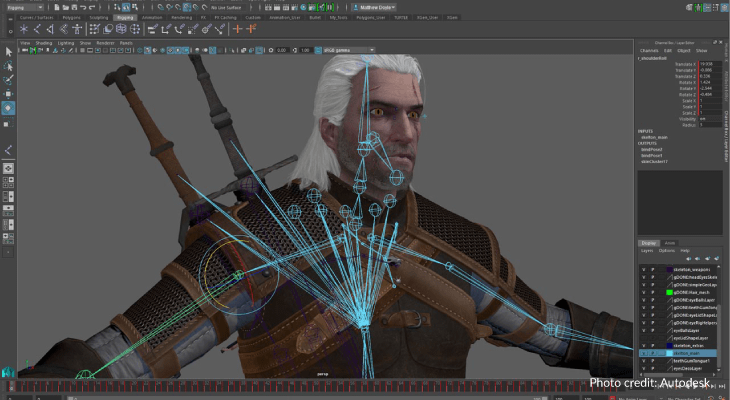
Task: Click the Translate X value field
Action: (707, 63)
